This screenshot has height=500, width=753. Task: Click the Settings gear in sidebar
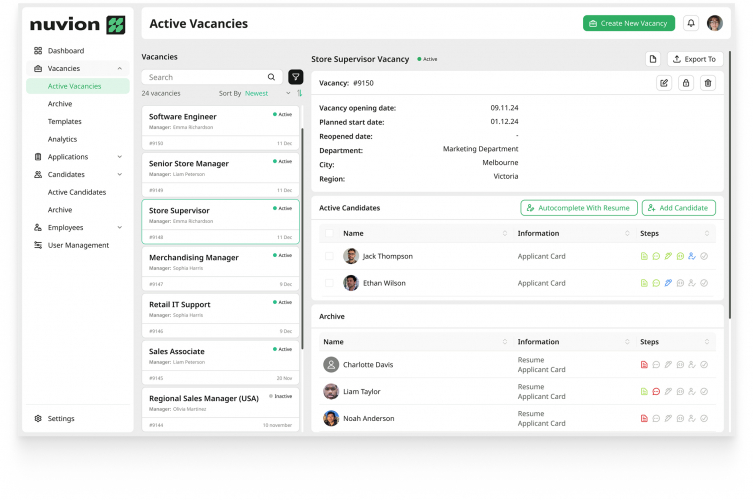(x=38, y=418)
